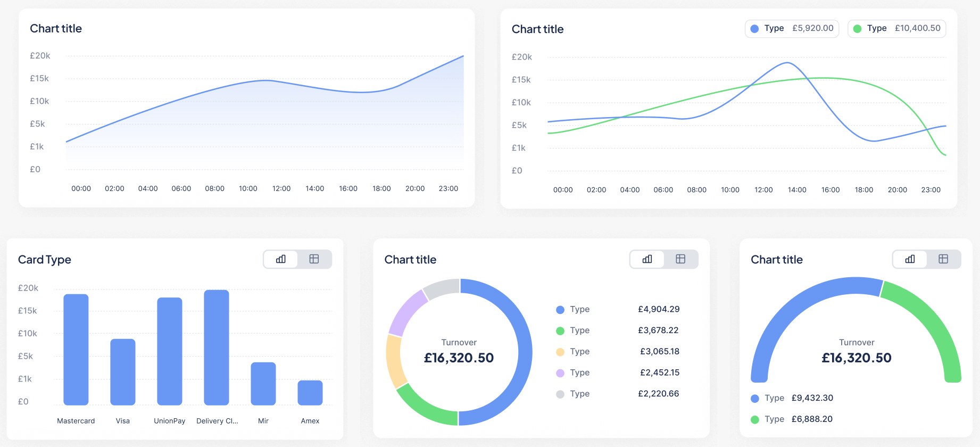
Task: Click purple legend dot beside £2,452.15
Action: [560, 373]
